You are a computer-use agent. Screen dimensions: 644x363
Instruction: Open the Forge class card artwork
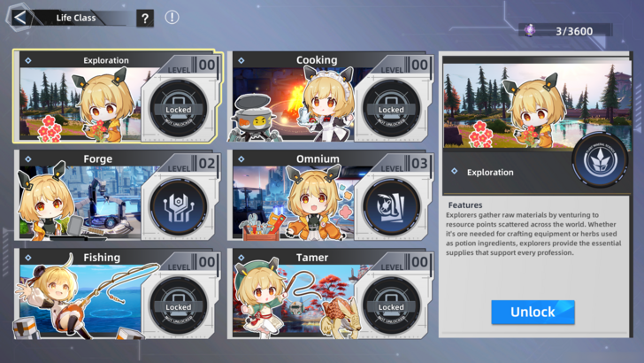click(80, 202)
